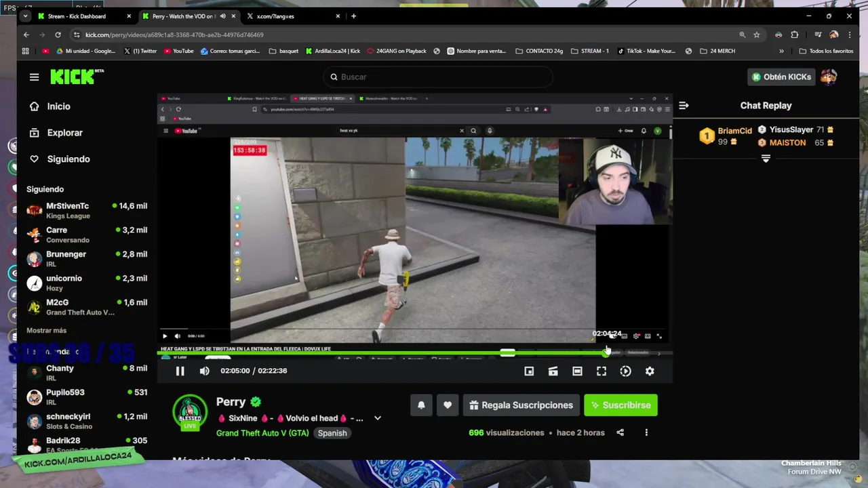Mute the Kick player volume

point(204,371)
